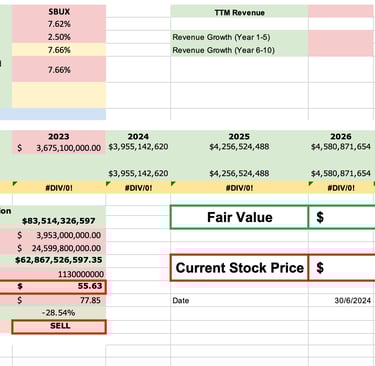This screenshot has height=366, width=375.
Task: Select the Revenue Growth (Year 6-10) input cell
Action: click(x=341, y=50)
